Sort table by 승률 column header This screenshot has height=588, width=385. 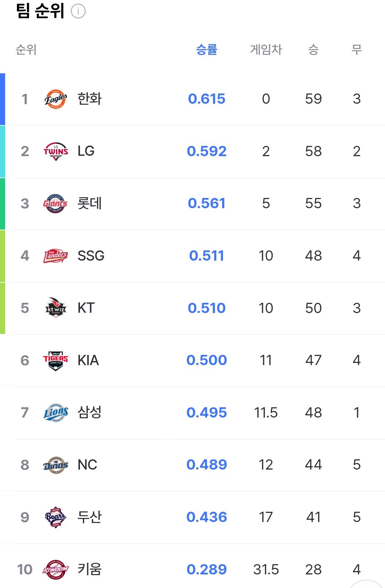click(x=207, y=49)
